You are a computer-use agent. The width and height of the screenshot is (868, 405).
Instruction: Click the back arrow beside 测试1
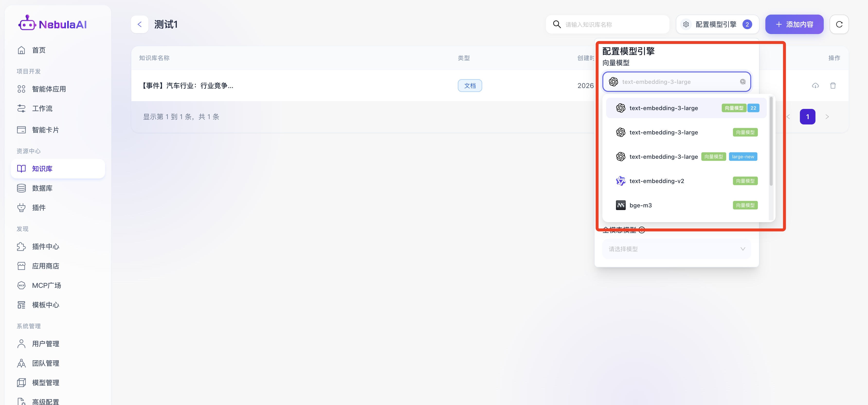(139, 24)
